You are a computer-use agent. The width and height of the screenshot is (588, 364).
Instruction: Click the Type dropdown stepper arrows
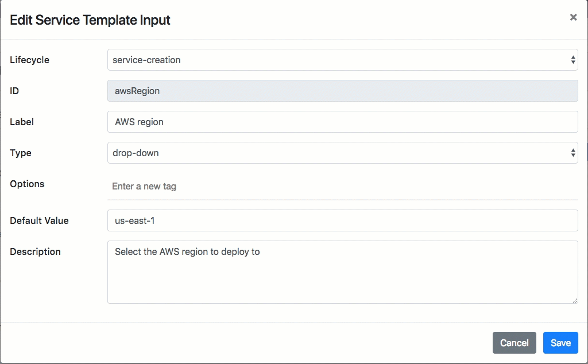[572, 153]
